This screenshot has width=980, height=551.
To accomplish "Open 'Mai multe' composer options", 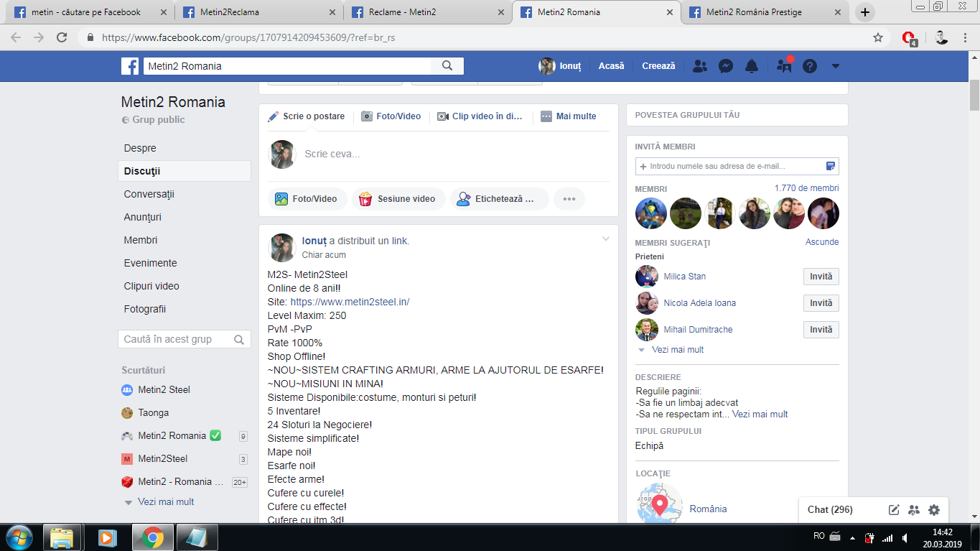I will 569,116.
